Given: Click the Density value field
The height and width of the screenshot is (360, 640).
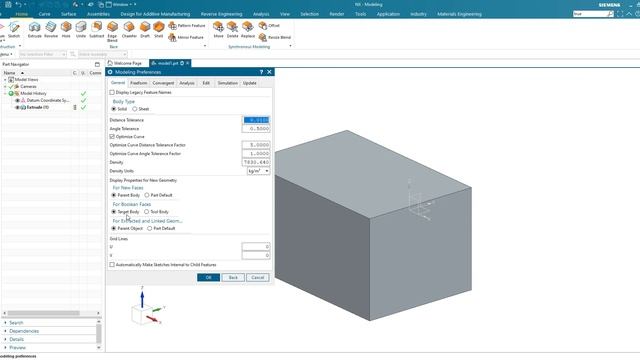Looking at the screenshot, I should tap(256, 162).
